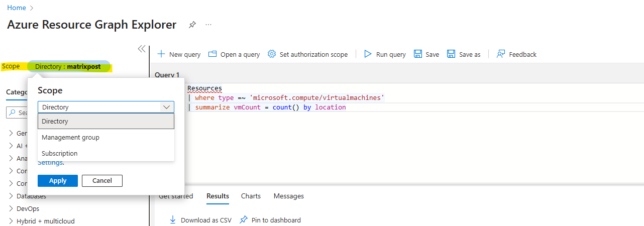
Task: Click the Download as CSV arrow icon
Action: pos(173,220)
